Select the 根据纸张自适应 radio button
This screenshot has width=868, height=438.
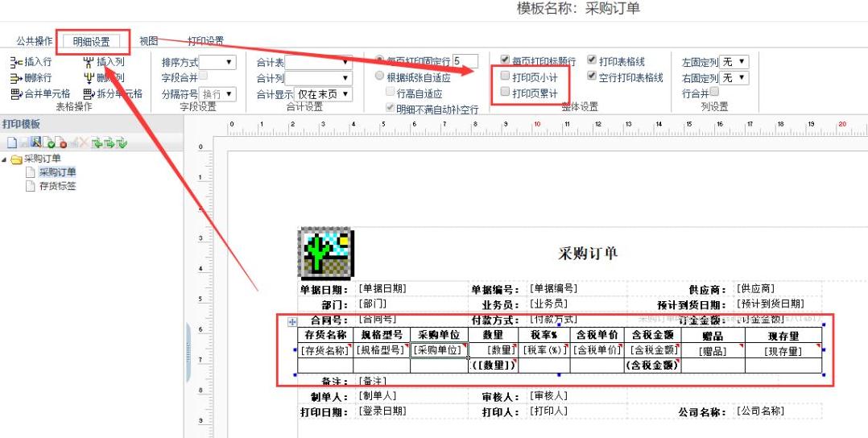[380, 77]
